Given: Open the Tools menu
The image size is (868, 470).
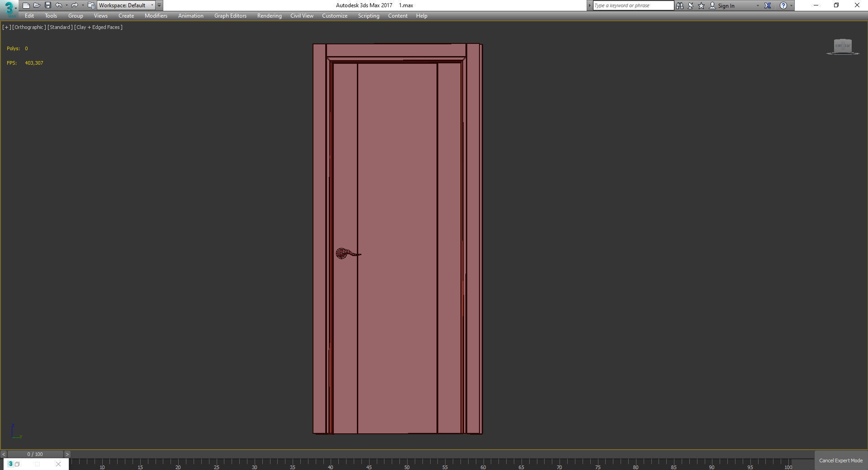Looking at the screenshot, I should click(51, 16).
